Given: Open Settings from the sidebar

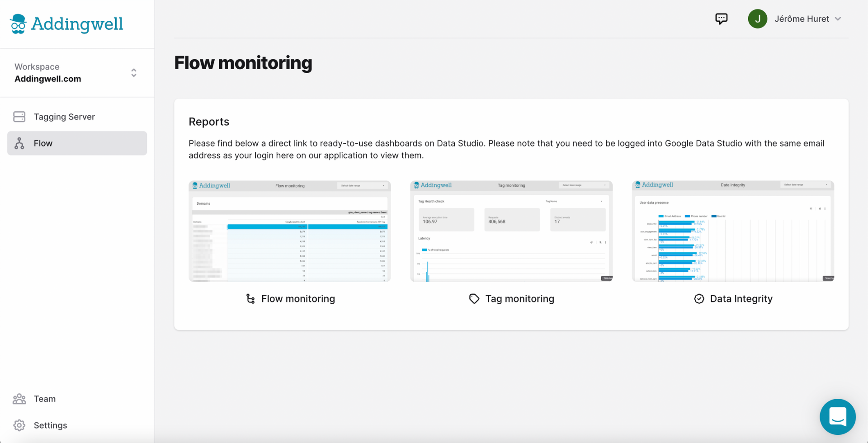Looking at the screenshot, I should pos(50,425).
